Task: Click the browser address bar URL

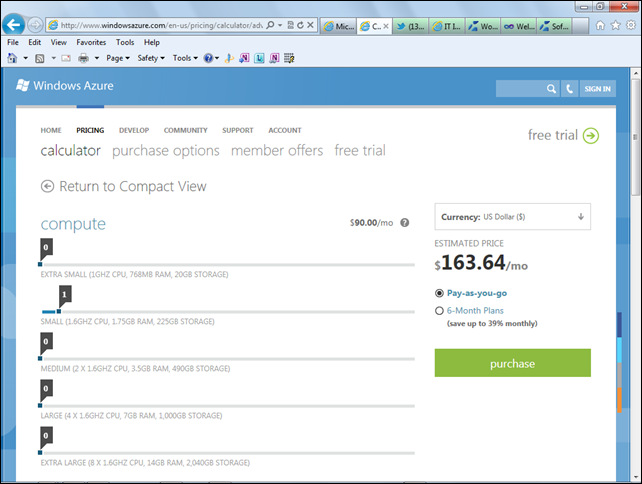Action: click(162, 25)
